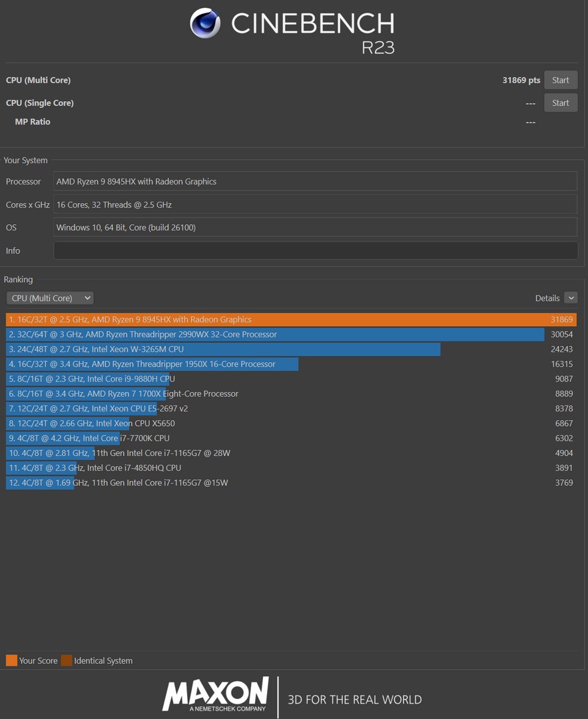Click the Processor field showing Ryzen 9 8945HX
This screenshot has width=588, height=719.
tap(316, 182)
